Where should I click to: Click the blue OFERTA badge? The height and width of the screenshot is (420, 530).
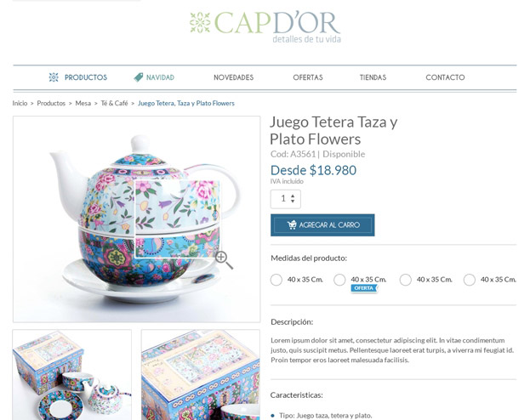364,288
